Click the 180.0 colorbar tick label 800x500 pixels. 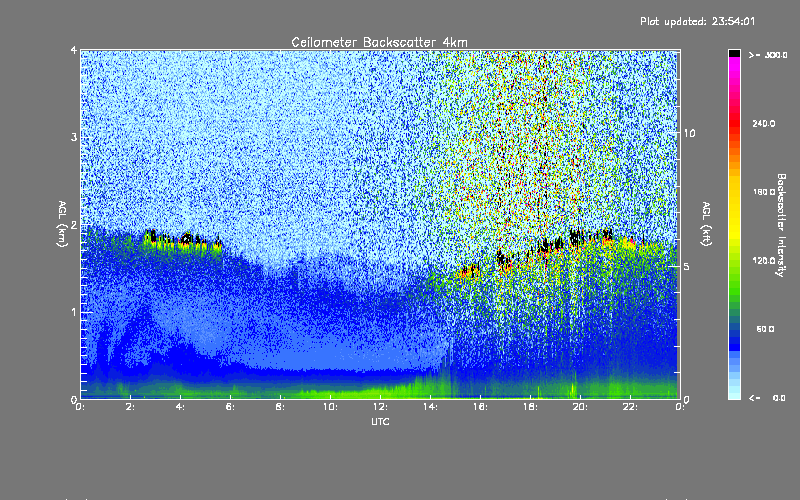764,192
